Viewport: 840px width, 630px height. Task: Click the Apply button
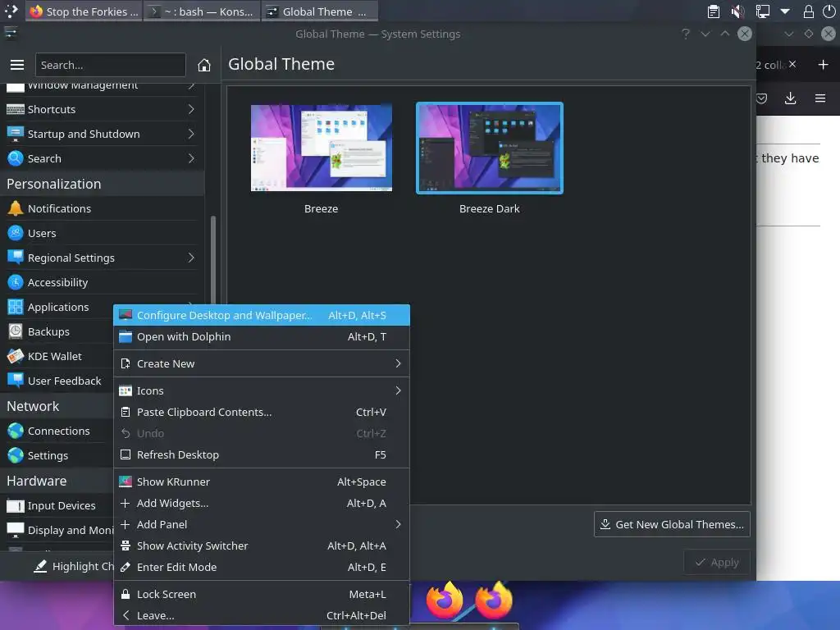click(x=717, y=563)
